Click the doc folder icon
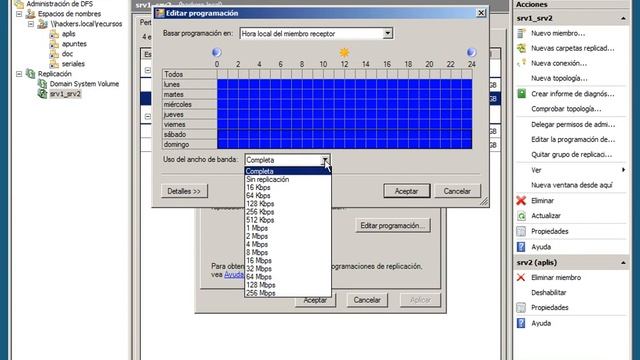 point(54,54)
